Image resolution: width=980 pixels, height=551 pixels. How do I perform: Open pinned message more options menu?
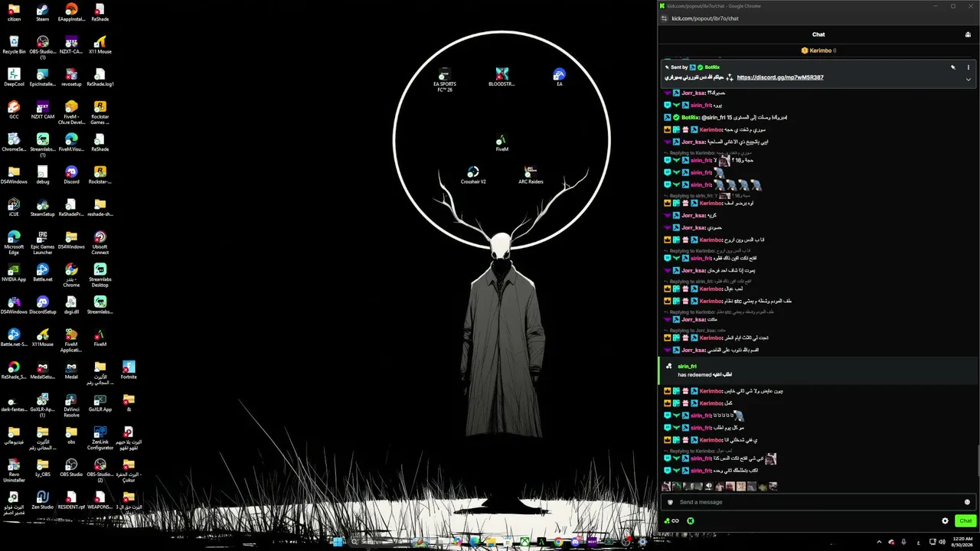coord(968,67)
